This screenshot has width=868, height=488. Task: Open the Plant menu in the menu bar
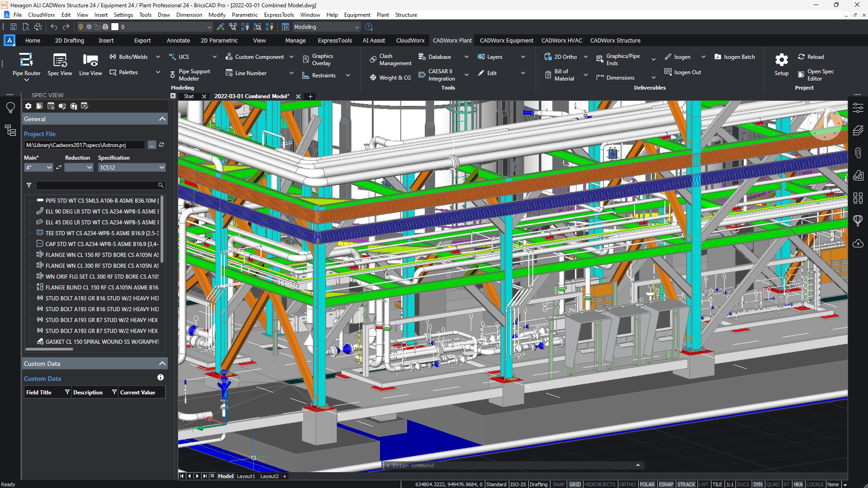[382, 14]
